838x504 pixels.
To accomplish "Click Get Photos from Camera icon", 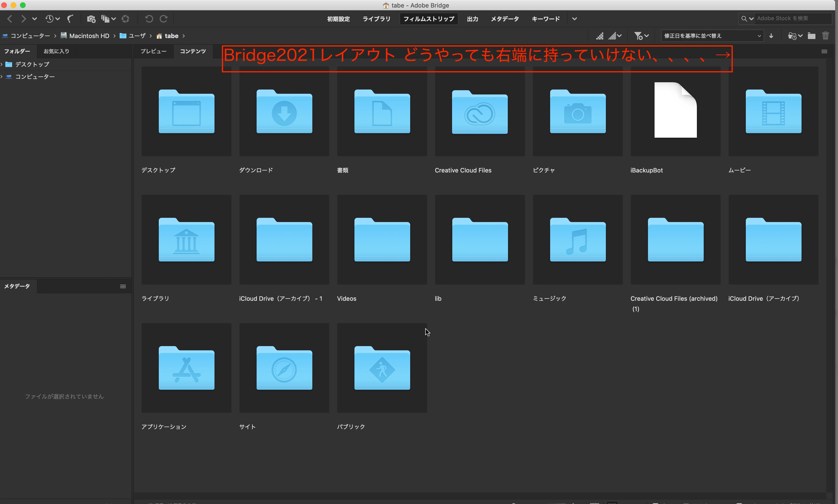I will click(91, 19).
